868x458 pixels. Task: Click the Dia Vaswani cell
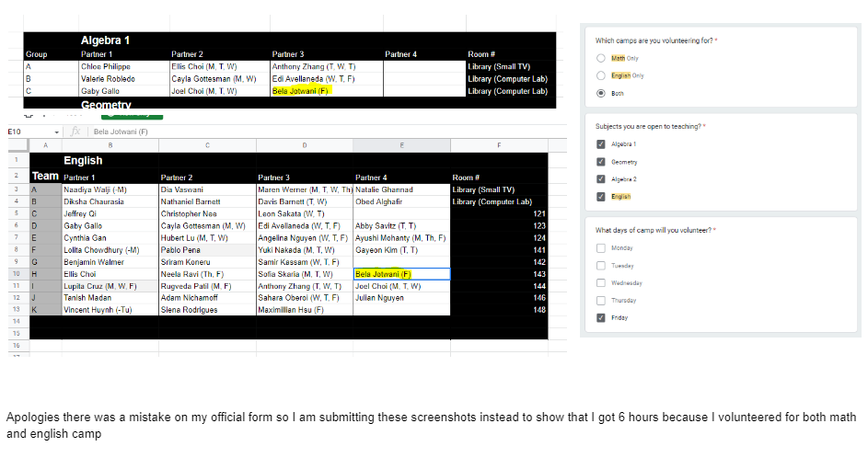(208, 189)
